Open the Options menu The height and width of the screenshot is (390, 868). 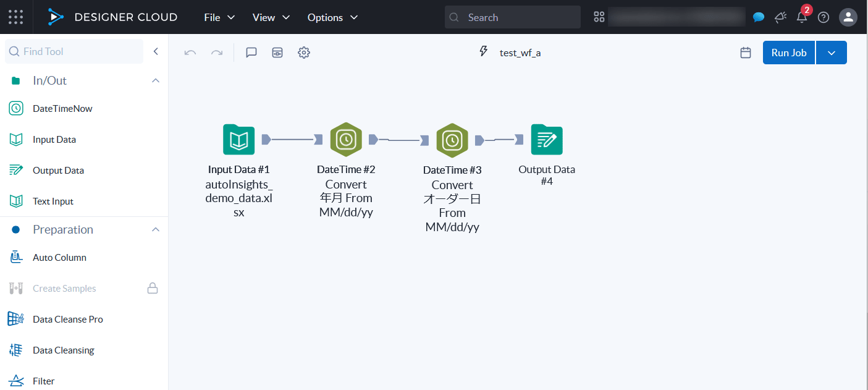(332, 17)
